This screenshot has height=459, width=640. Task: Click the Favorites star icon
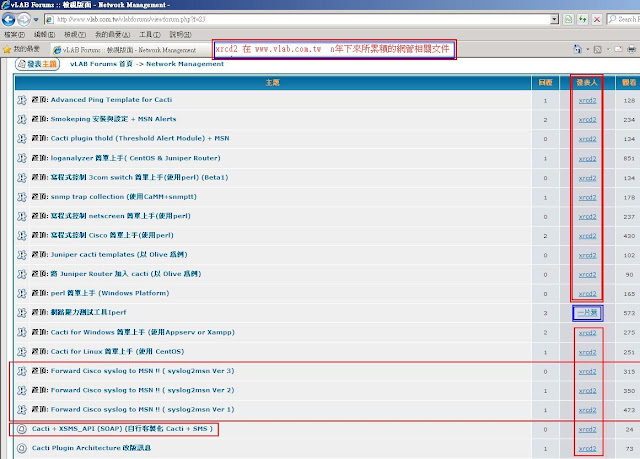(7, 49)
